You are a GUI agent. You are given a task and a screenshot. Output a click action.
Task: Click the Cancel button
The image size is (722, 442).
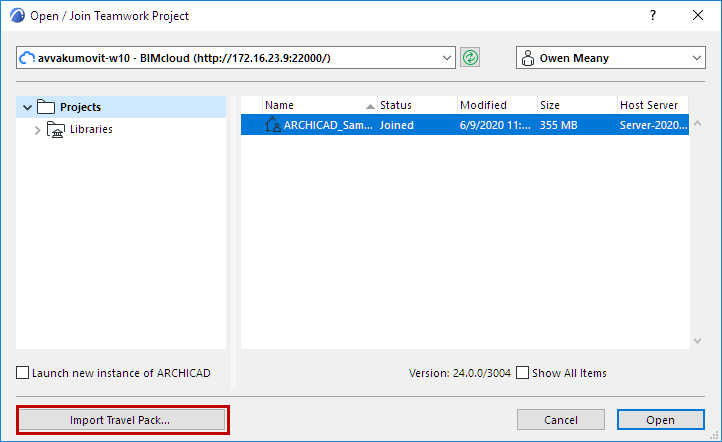pos(560,420)
